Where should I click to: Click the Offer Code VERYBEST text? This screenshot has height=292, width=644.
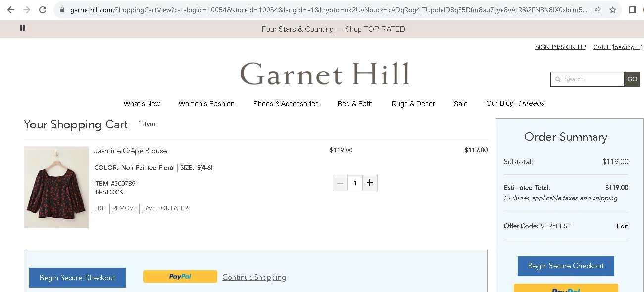pos(537,226)
